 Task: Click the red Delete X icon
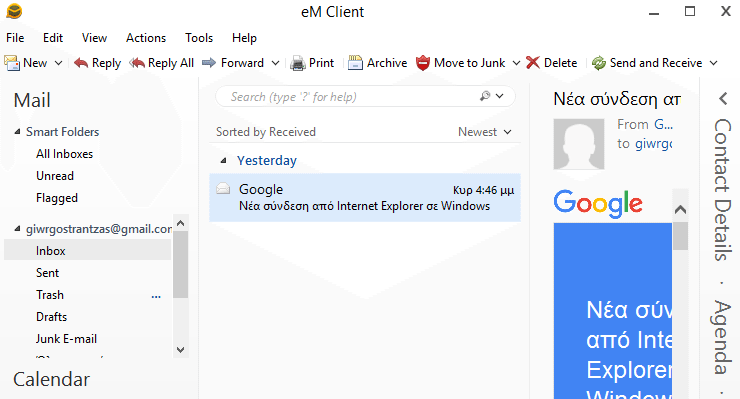[533, 63]
